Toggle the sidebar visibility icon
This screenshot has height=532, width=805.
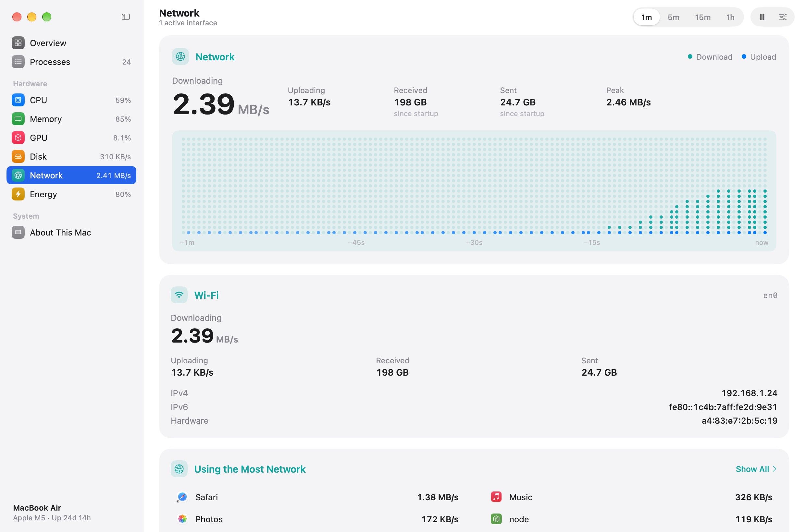[126, 17]
